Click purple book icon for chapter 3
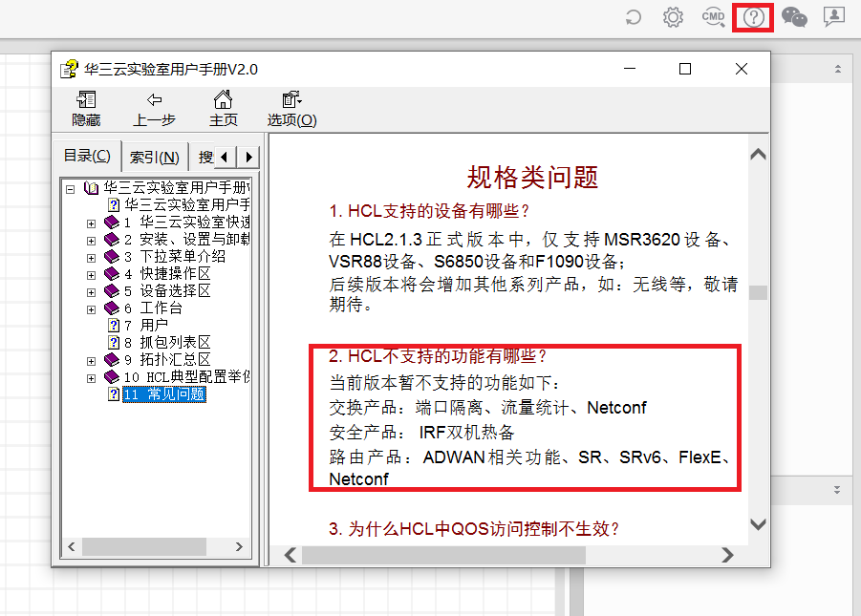861x616 pixels. pos(112,256)
